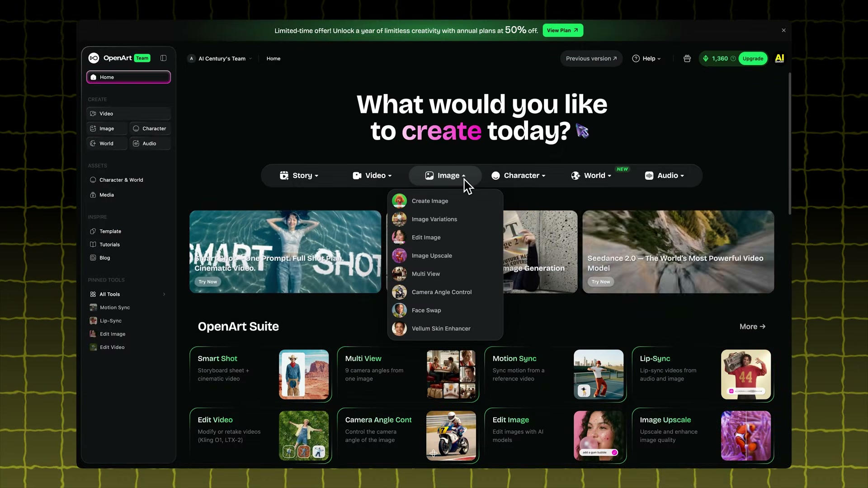Click the Character & World sidebar icon
Screen dimensions: 868x488
click(x=93, y=180)
